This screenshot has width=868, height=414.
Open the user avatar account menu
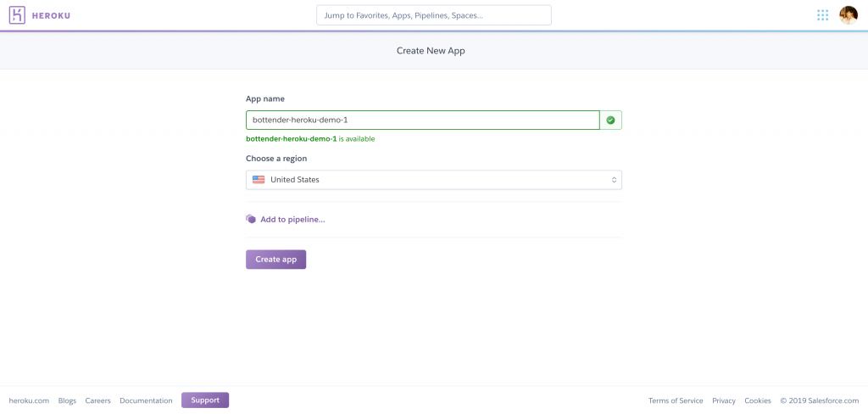[848, 15]
